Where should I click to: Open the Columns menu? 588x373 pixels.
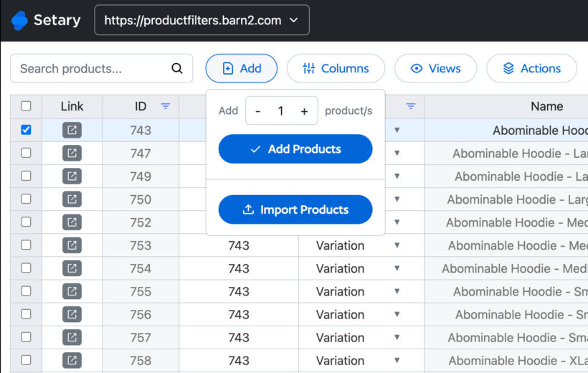tap(335, 69)
